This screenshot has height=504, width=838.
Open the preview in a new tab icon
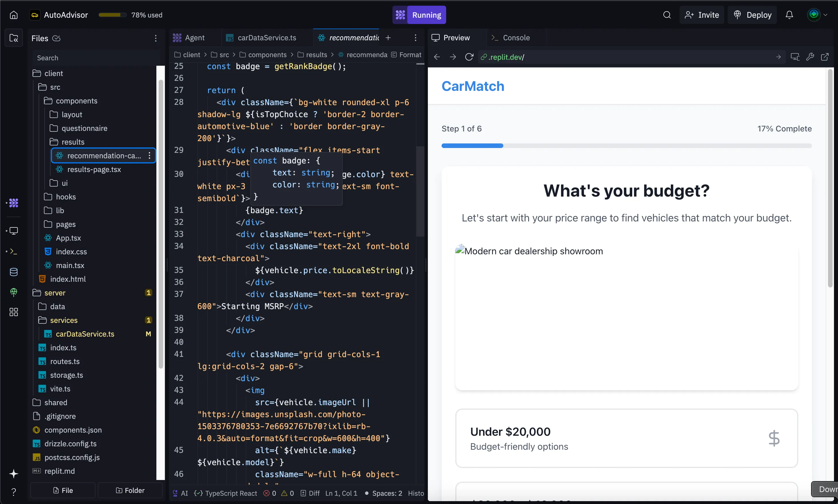[825, 57]
